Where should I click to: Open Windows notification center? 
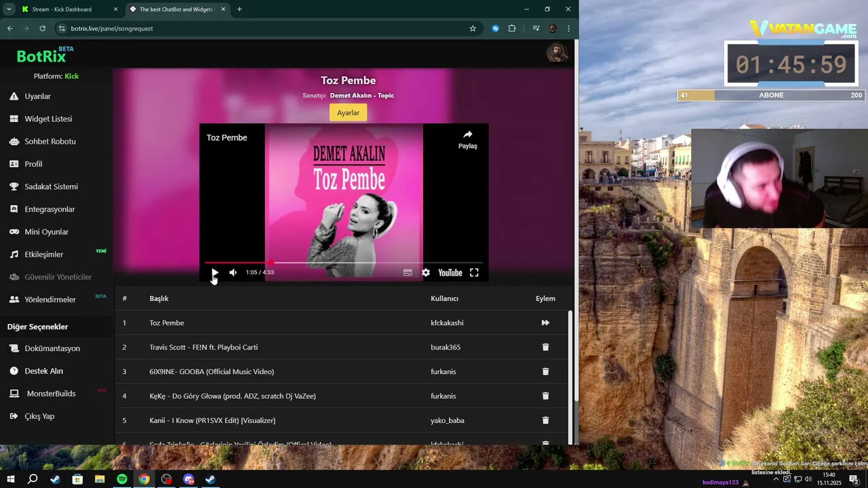854,479
